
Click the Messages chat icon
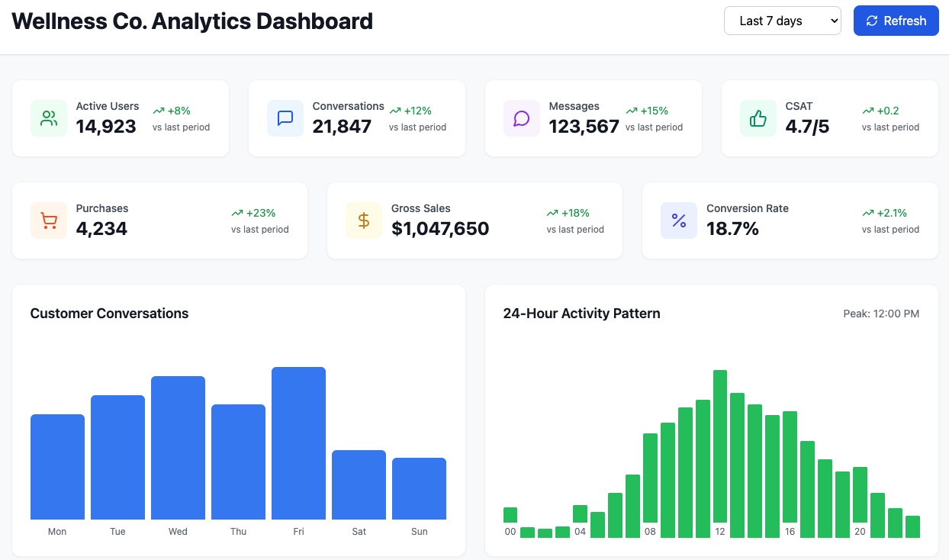[522, 117]
